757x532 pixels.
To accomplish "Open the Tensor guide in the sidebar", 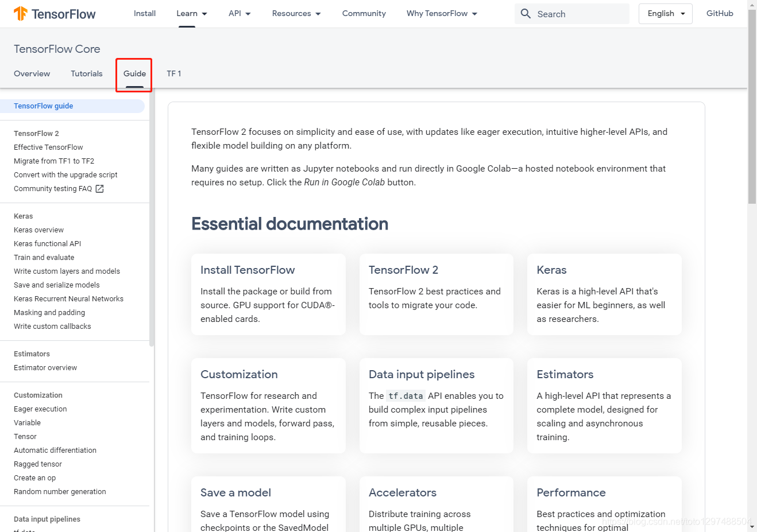I will 25,437.
